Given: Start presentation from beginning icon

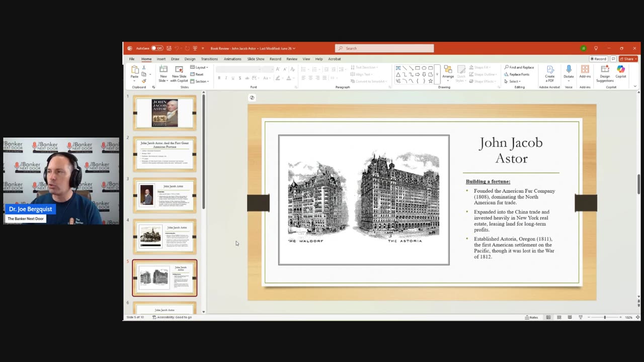Looking at the screenshot, I should pos(195,48).
